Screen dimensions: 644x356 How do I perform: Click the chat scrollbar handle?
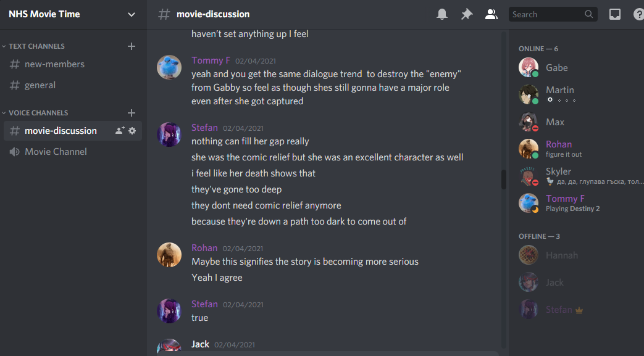pyautogui.click(x=504, y=180)
